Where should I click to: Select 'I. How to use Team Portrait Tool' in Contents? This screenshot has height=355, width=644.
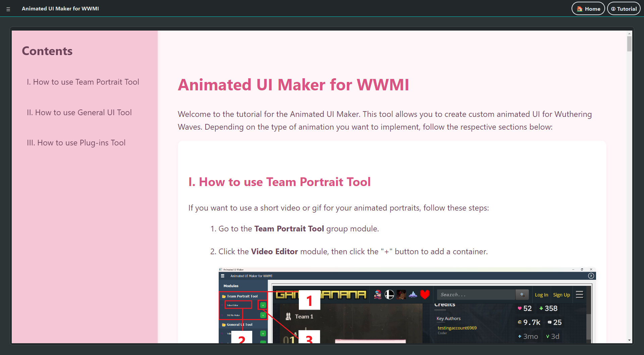pyautogui.click(x=83, y=82)
